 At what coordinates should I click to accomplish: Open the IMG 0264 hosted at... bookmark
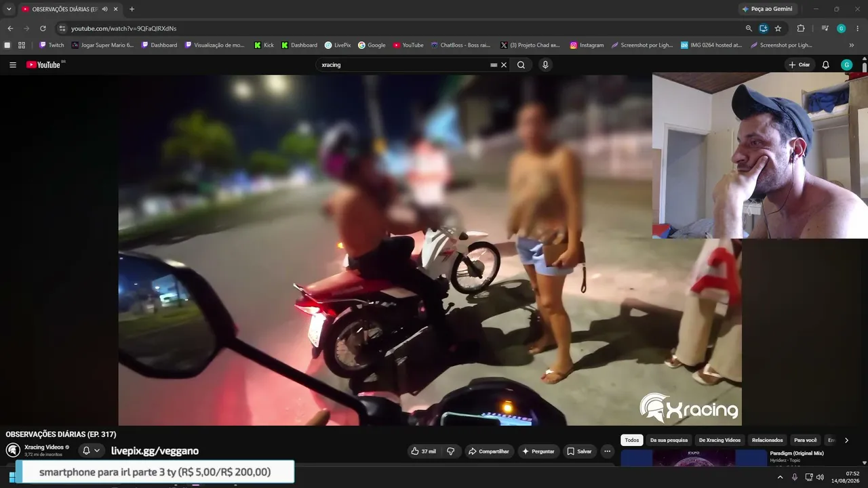(711, 45)
